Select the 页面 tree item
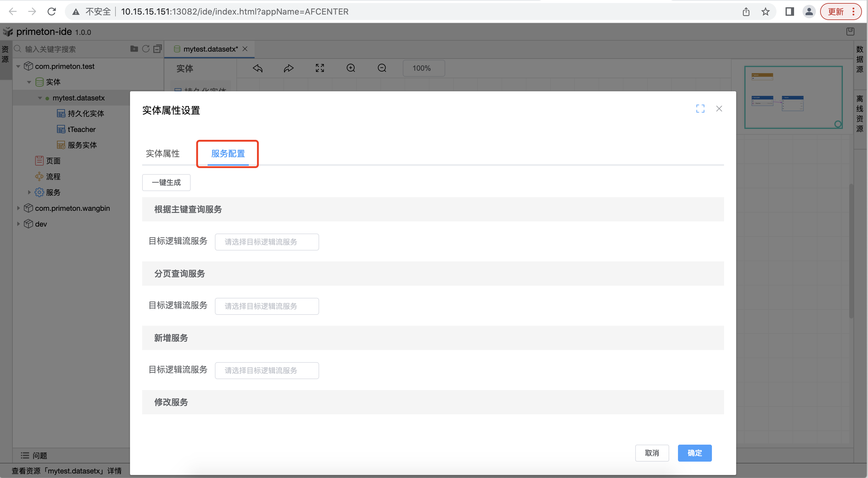This screenshot has width=868, height=478. click(x=53, y=161)
